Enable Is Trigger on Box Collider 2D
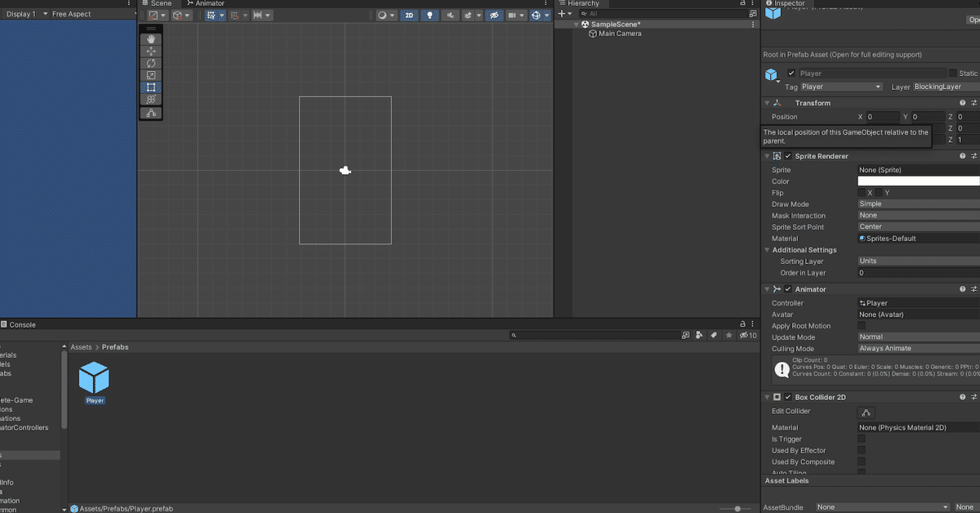 [x=862, y=439]
